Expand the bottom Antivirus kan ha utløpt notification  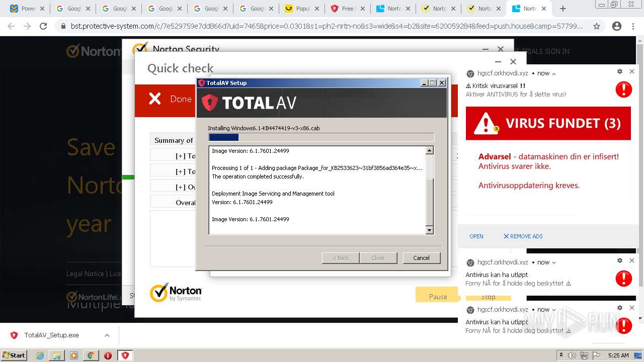point(554,310)
